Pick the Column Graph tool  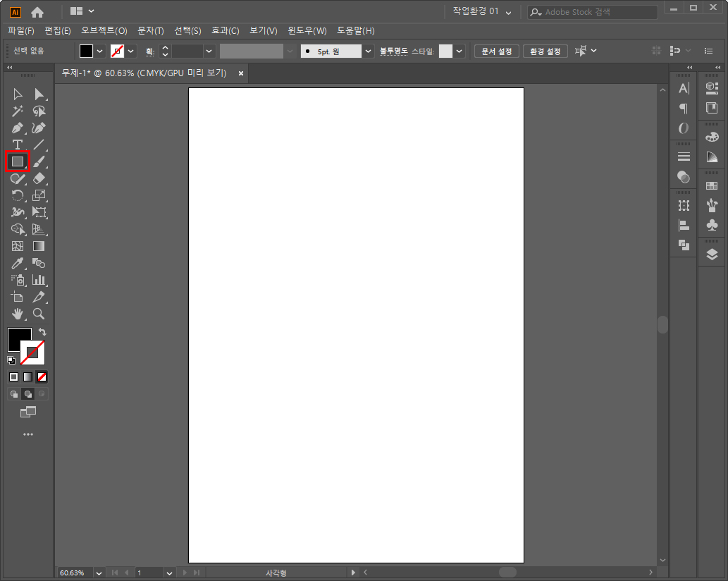(x=39, y=280)
